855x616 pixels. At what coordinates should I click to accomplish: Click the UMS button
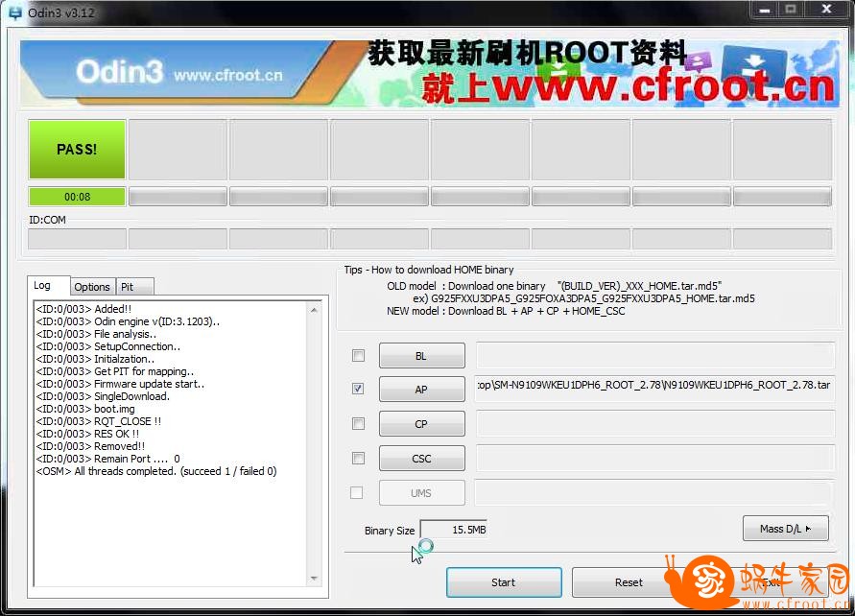click(x=422, y=493)
